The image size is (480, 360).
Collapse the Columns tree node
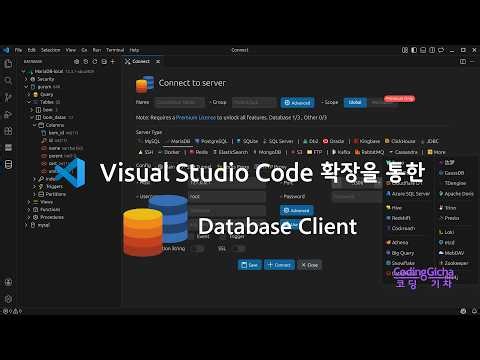pos(34,125)
